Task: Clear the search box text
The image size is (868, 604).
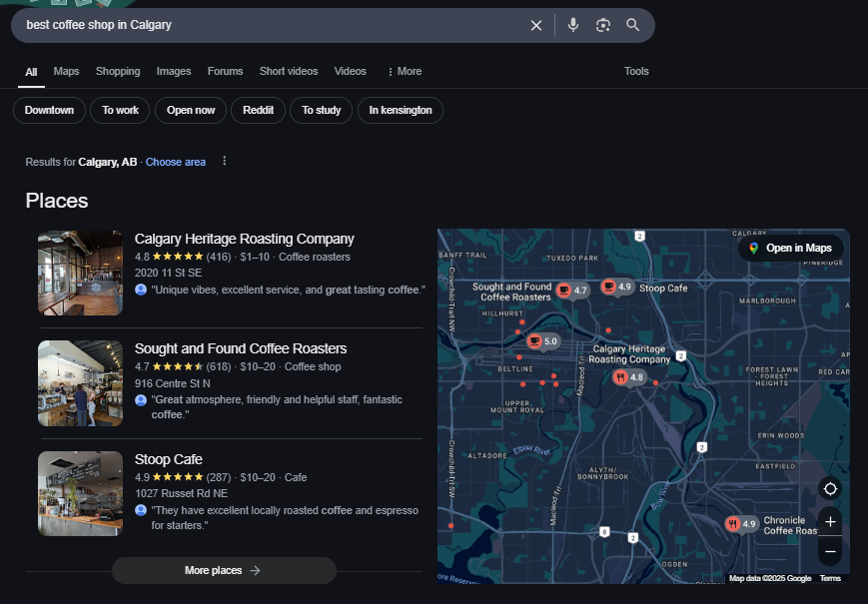Action: point(536,25)
